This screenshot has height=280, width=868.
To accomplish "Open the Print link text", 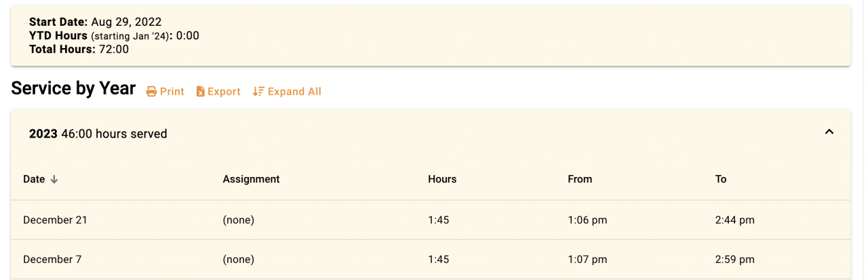I will click(172, 92).
